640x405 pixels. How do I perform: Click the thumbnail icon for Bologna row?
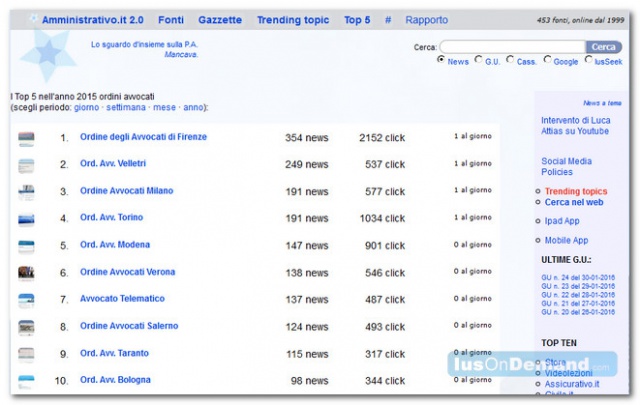27,382
